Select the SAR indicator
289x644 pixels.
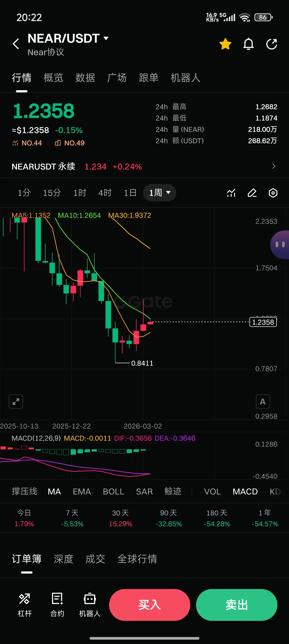144,492
